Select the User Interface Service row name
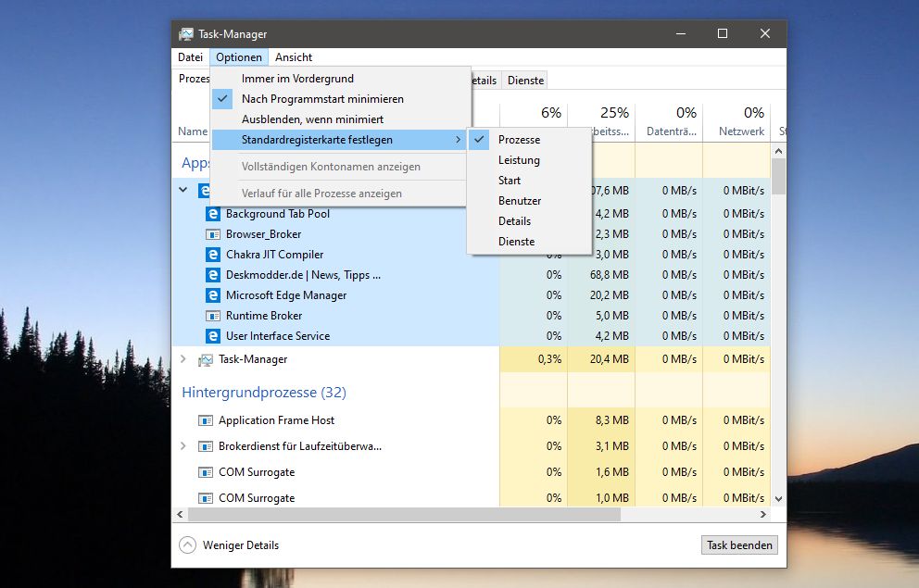The height and width of the screenshot is (588, 919). pyautogui.click(x=278, y=336)
